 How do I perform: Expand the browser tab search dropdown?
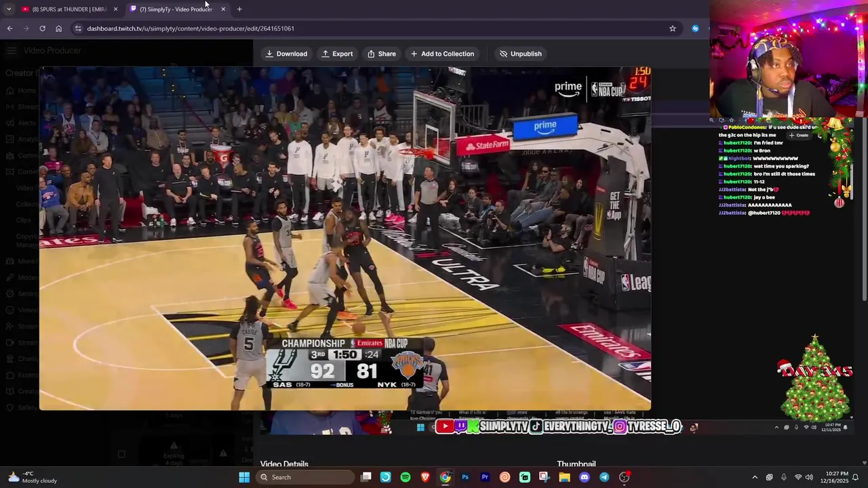coord(8,9)
